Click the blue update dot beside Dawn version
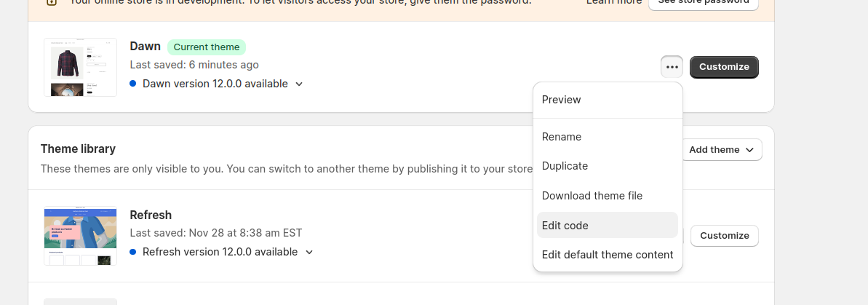The height and width of the screenshot is (305, 868). point(133,84)
